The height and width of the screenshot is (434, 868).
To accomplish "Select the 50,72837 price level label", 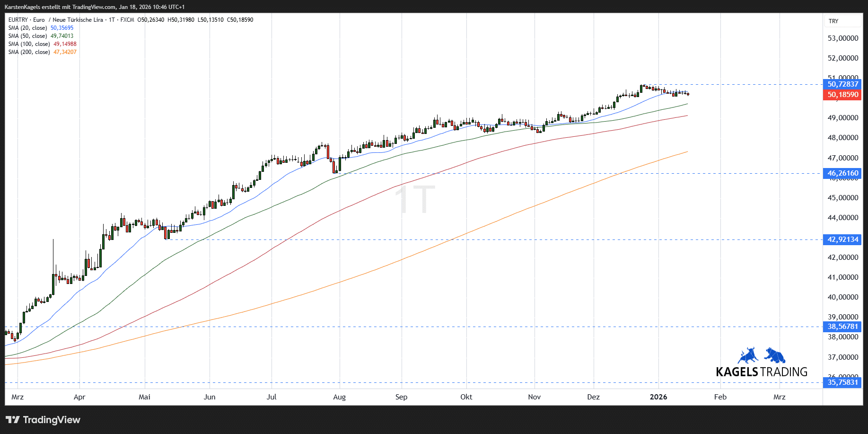I will click(x=842, y=84).
